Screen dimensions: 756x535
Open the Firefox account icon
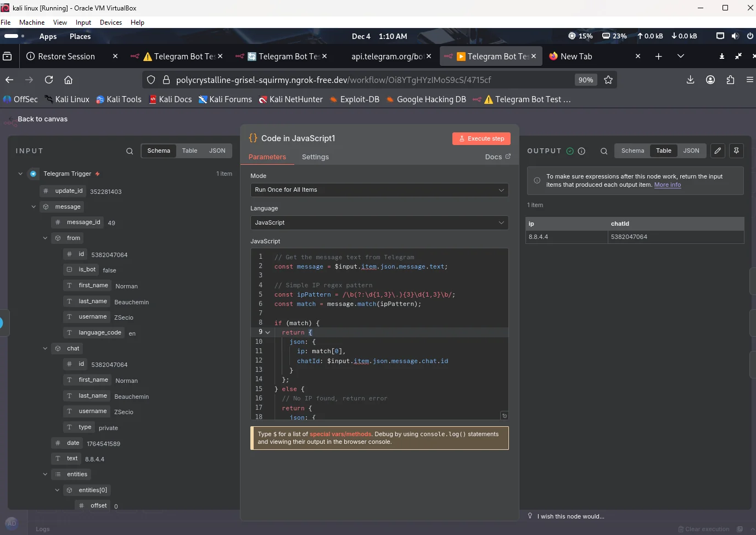710,80
